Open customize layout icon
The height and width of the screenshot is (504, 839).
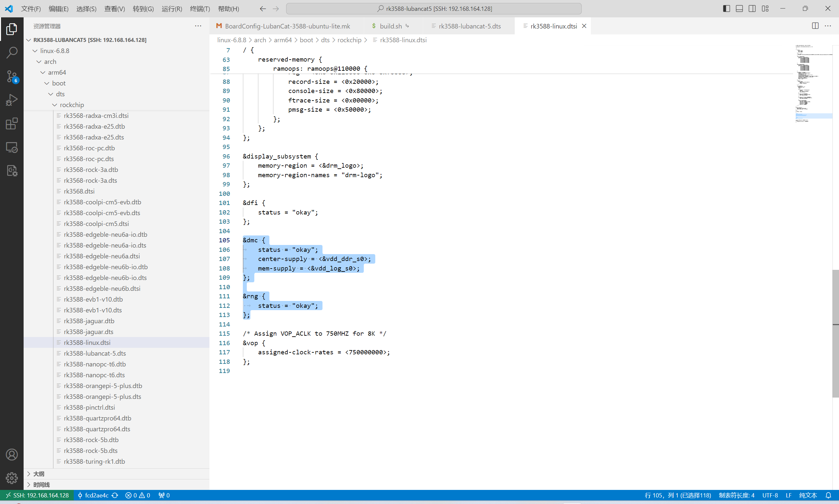[765, 9]
